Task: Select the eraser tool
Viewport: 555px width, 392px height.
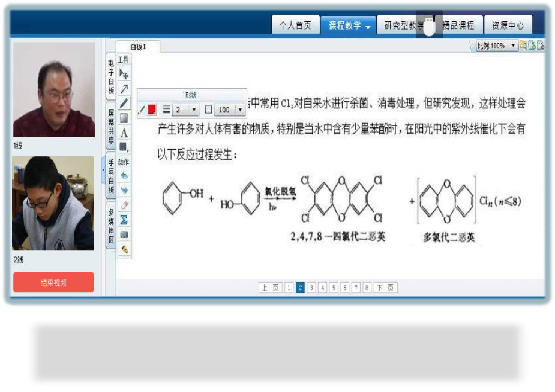Action: (x=124, y=205)
